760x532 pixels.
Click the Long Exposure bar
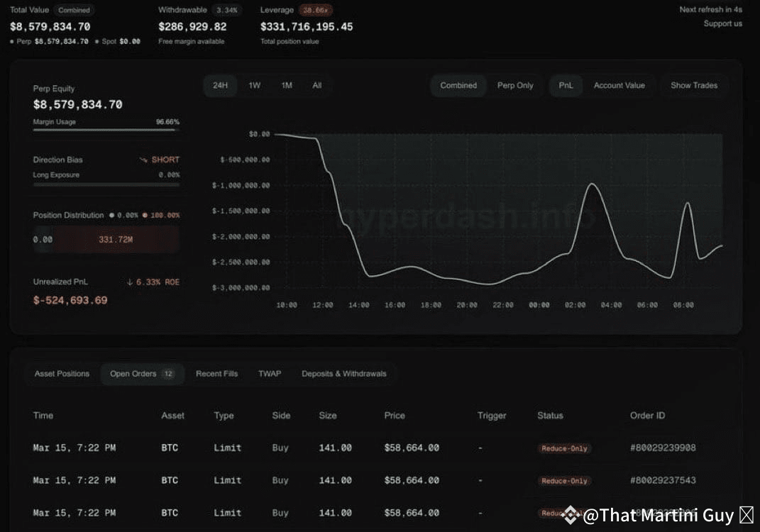(x=106, y=184)
